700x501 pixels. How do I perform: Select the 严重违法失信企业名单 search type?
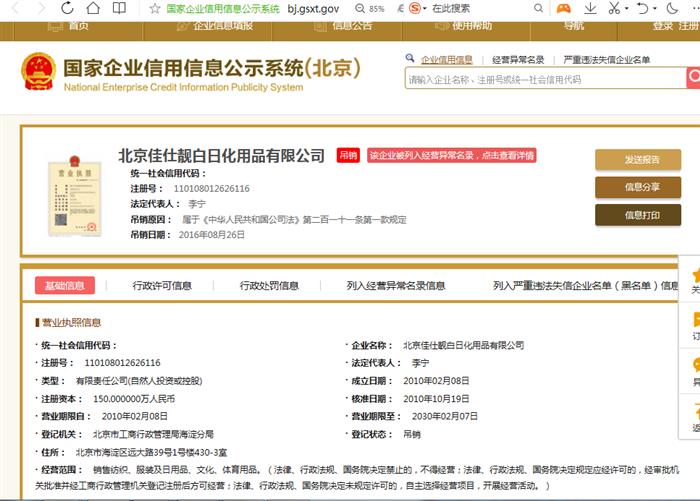point(606,59)
